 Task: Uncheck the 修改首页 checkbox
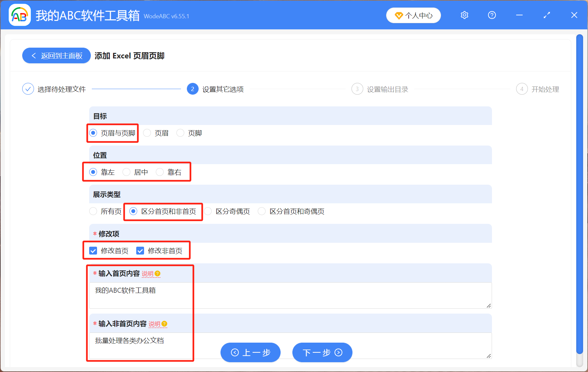click(93, 251)
